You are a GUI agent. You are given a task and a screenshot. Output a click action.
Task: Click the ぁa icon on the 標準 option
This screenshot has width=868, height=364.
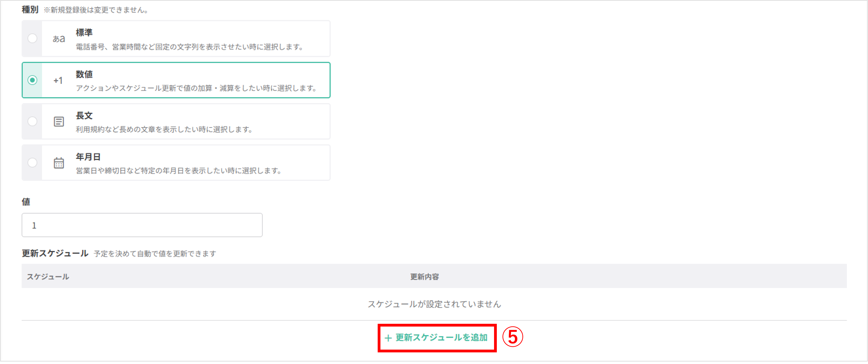(59, 38)
